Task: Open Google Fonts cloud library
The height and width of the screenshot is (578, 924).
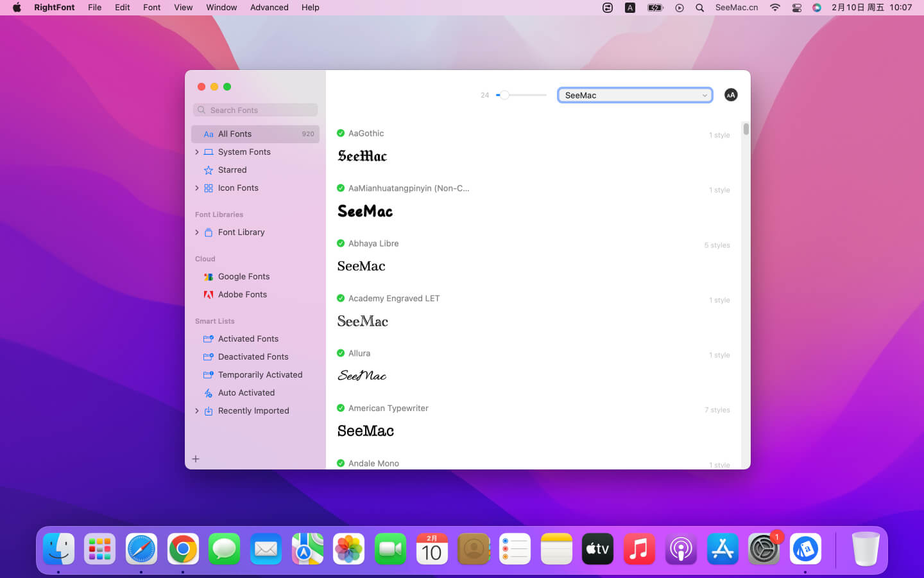Action: [x=243, y=277]
